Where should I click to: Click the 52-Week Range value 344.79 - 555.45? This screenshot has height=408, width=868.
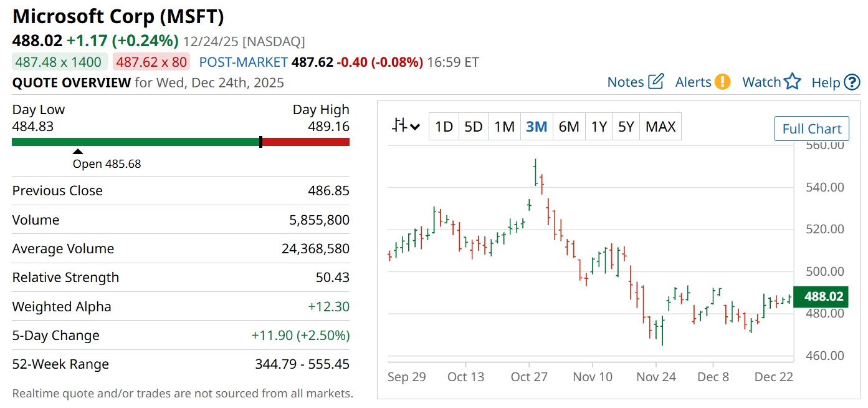coord(302,364)
